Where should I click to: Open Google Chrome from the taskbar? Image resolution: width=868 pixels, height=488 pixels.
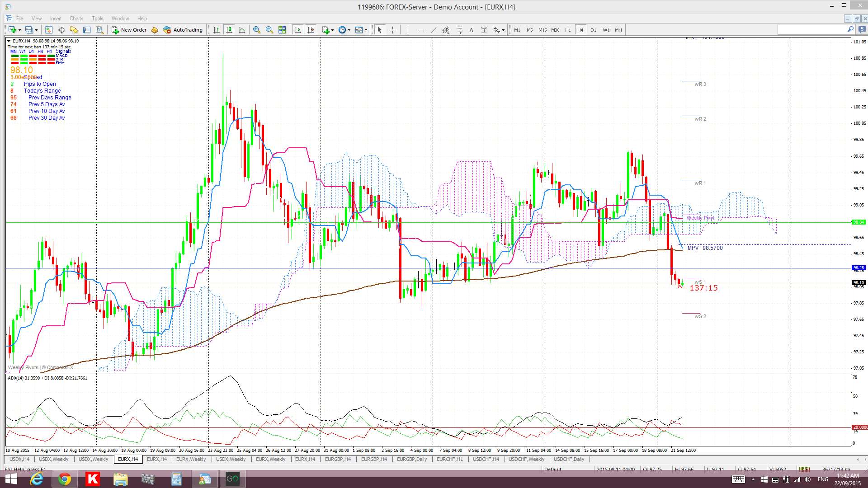tap(65, 479)
